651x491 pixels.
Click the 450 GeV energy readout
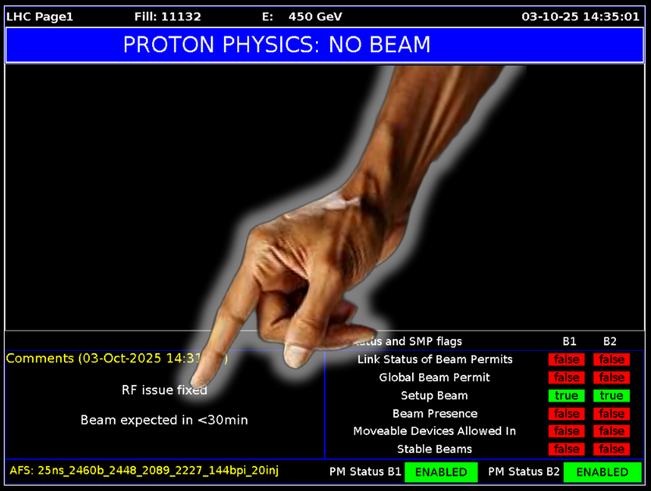(314, 17)
